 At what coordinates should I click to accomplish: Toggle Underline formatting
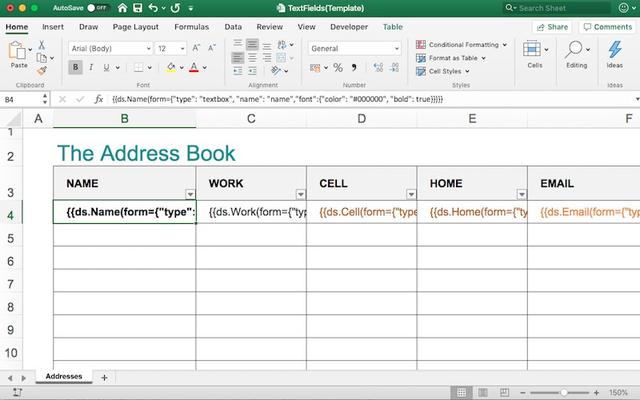[x=106, y=67]
